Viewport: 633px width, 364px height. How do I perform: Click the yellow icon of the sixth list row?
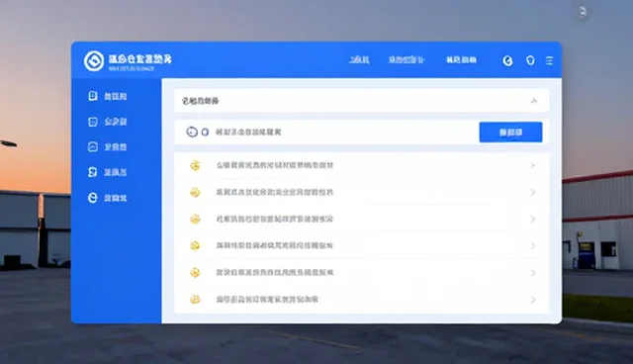click(195, 300)
